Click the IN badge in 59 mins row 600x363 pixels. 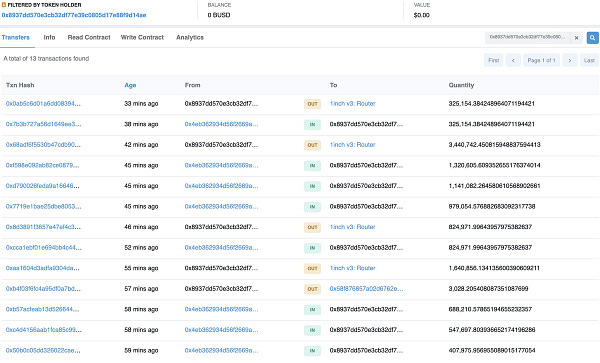click(x=312, y=351)
